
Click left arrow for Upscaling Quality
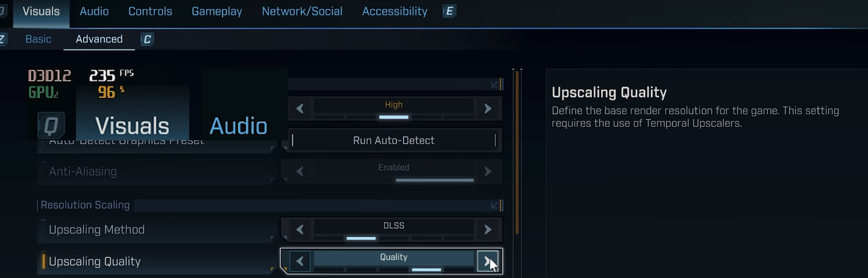(300, 261)
